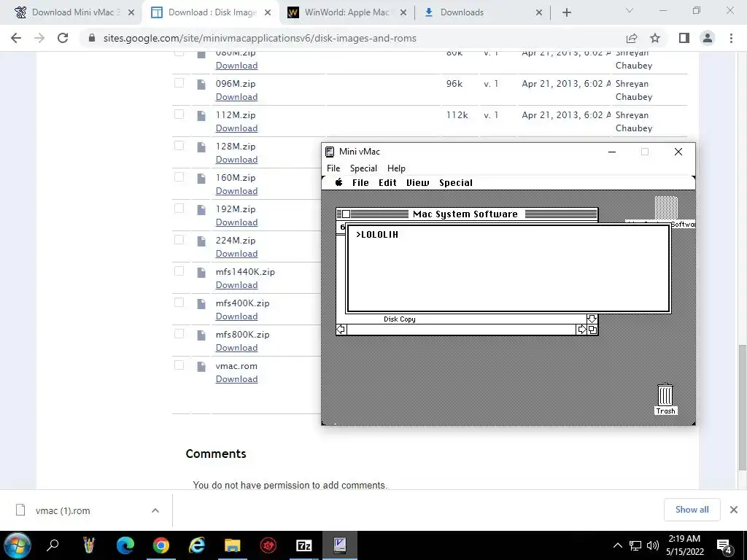Image resolution: width=747 pixels, height=560 pixels.
Task: Open 7-Zip from the taskbar
Action: click(x=304, y=545)
